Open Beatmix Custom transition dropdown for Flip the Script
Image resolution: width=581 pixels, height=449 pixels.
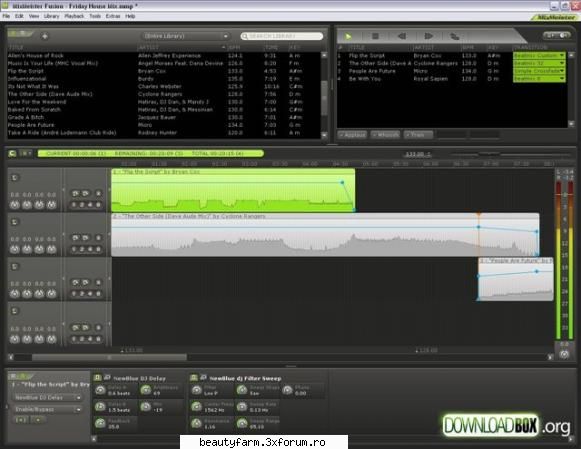pyautogui.click(x=539, y=56)
